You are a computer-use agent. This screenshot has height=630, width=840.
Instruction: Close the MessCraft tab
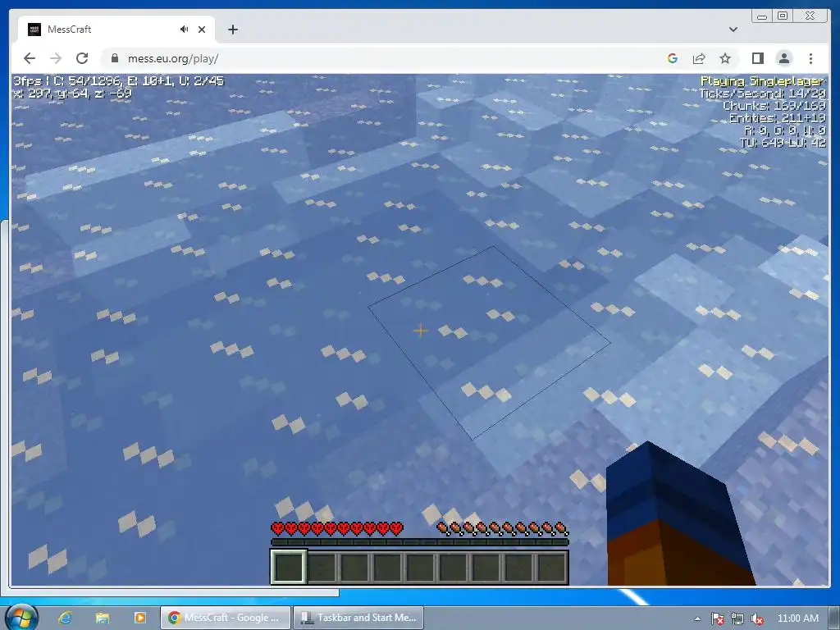[x=202, y=30]
